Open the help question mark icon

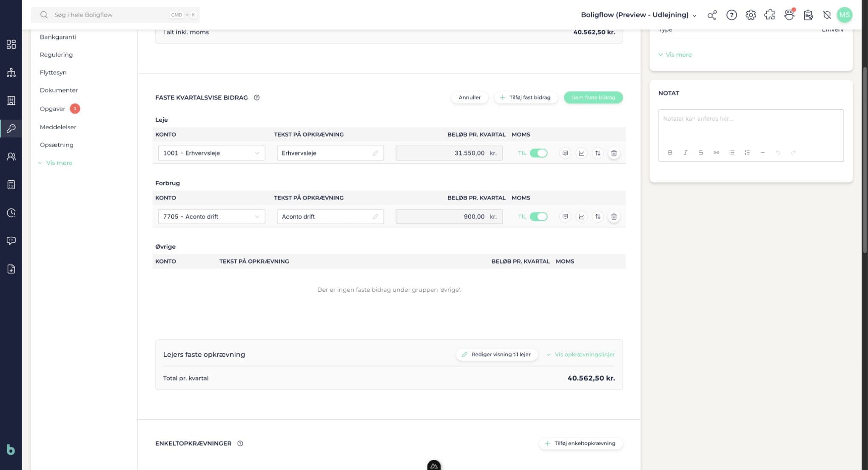click(x=731, y=15)
